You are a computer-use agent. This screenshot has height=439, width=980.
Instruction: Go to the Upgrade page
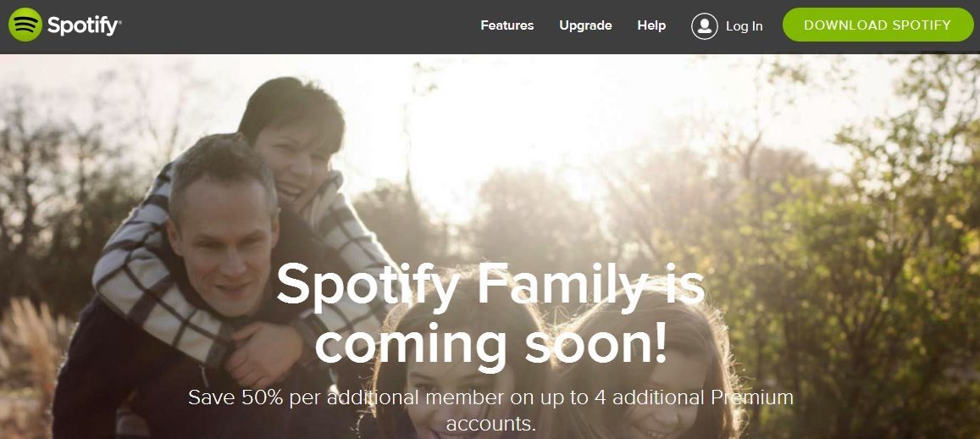click(585, 25)
